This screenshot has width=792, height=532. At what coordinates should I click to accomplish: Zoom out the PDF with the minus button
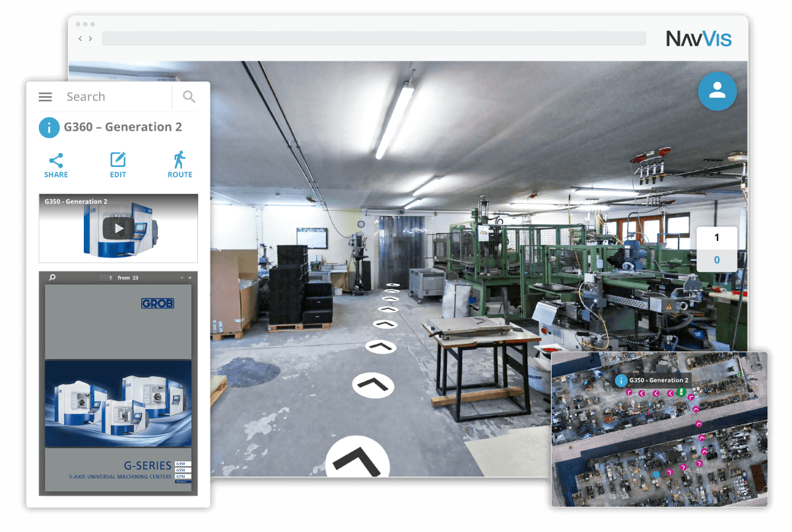(x=182, y=278)
